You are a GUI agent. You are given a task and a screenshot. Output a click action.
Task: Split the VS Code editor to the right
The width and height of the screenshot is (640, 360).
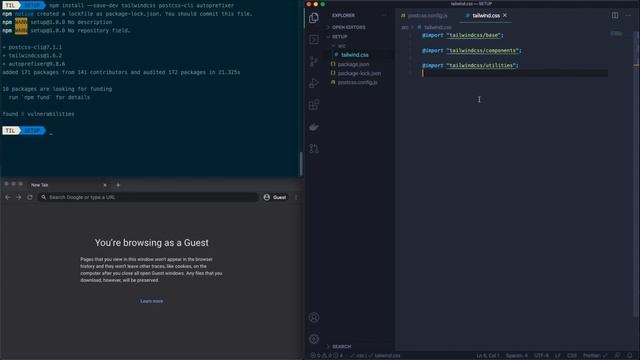click(x=615, y=16)
